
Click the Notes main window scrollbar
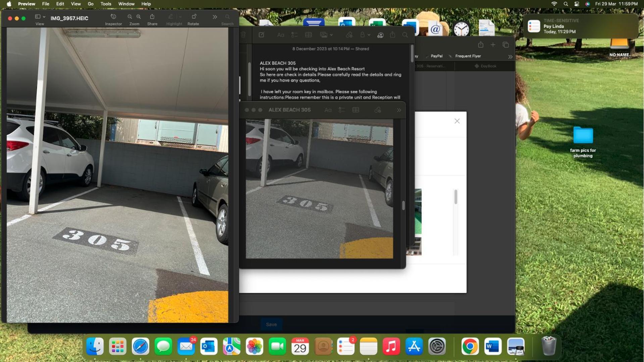click(x=412, y=54)
